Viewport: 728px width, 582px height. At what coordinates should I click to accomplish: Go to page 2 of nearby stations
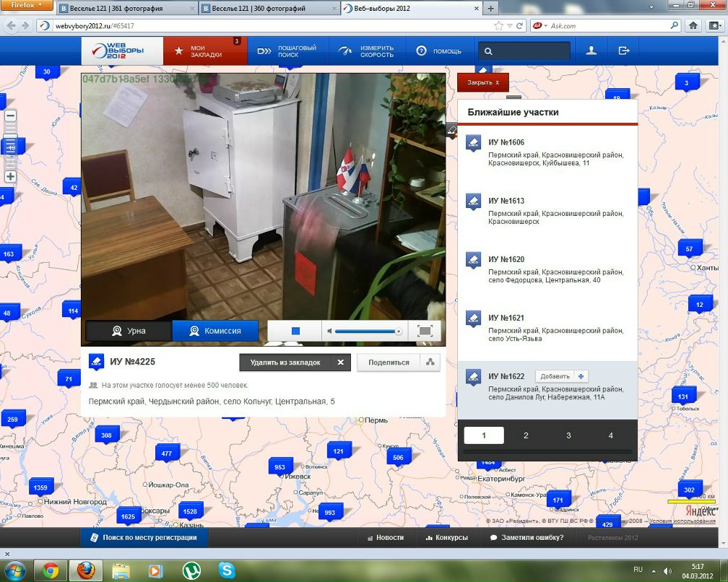coord(526,435)
